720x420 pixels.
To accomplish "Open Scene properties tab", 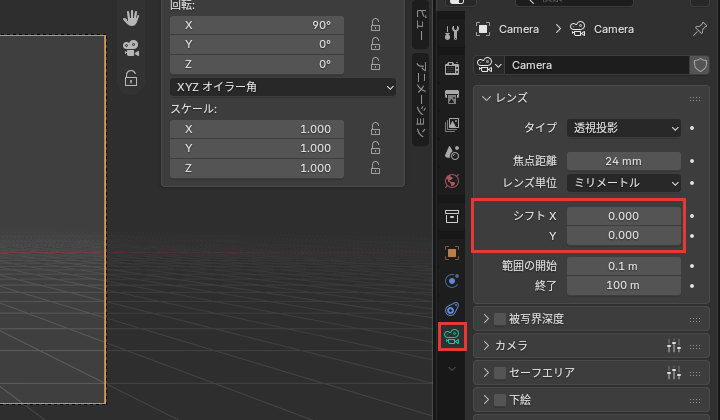I will [452, 153].
